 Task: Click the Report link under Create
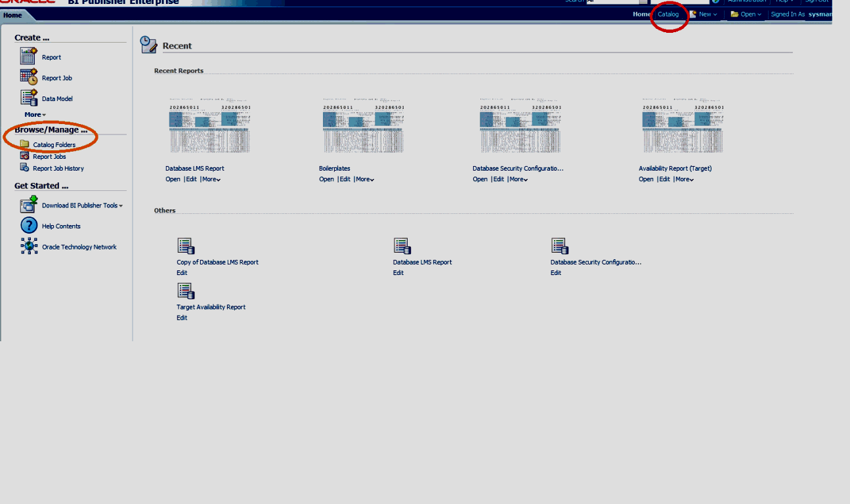coord(51,57)
